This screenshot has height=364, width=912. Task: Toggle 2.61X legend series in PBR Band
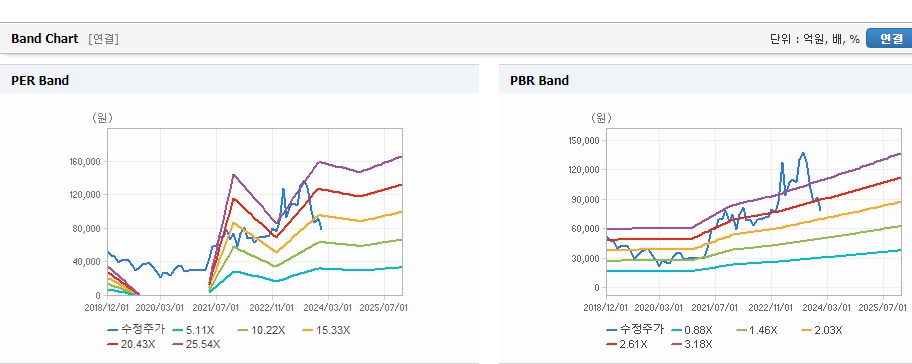(x=628, y=344)
